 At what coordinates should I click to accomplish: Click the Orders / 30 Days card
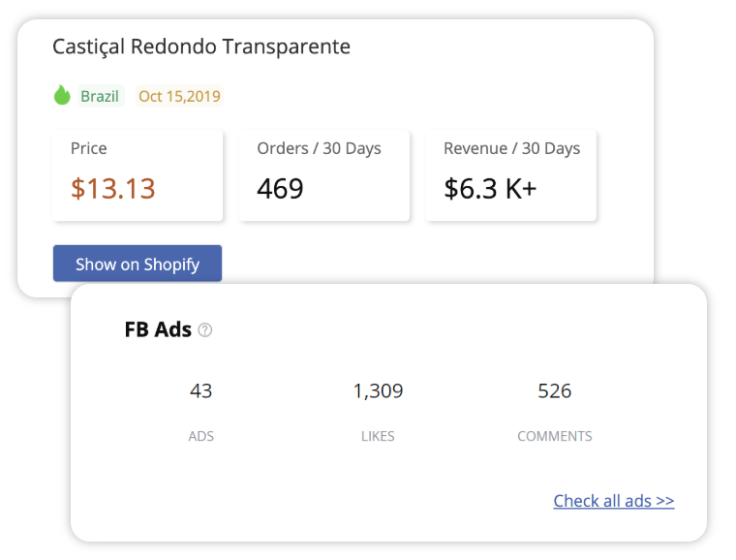point(323,175)
